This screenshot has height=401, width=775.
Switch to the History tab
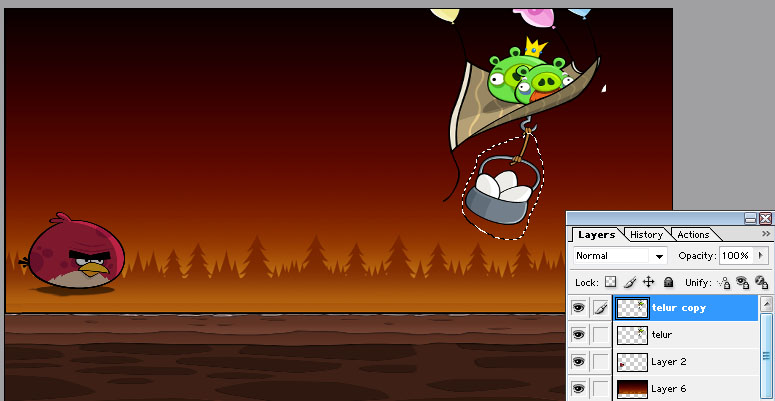(646, 235)
